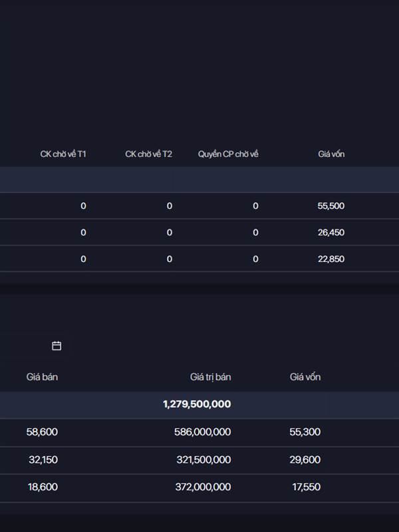The image size is (399, 532).
Task: Select the 22,850 cost price cell
Action: [331, 259]
